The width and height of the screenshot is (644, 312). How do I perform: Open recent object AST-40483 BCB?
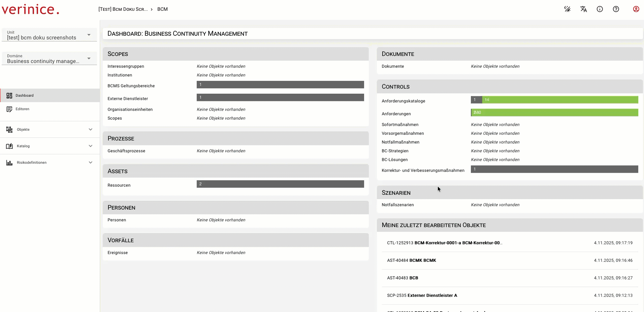click(510, 278)
